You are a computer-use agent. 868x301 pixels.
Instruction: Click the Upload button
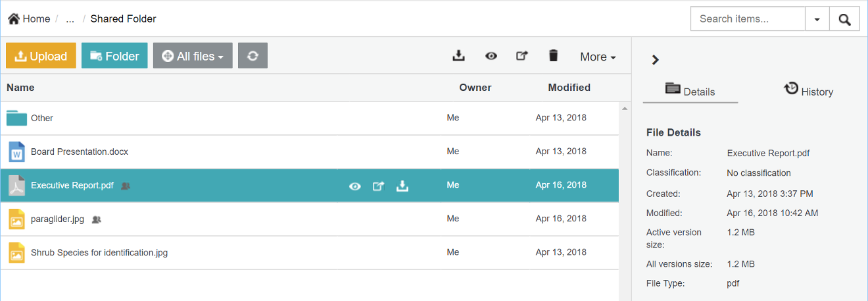coord(41,56)
